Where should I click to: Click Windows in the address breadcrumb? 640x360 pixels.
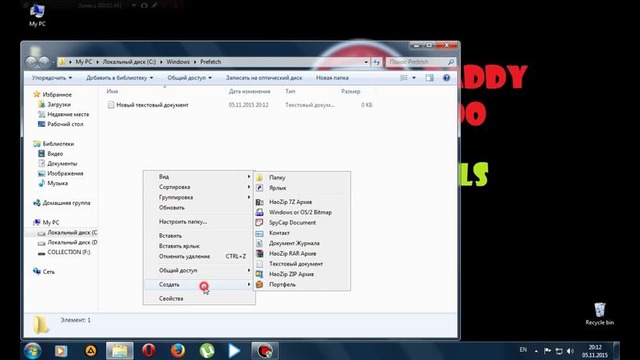point(178,62)
